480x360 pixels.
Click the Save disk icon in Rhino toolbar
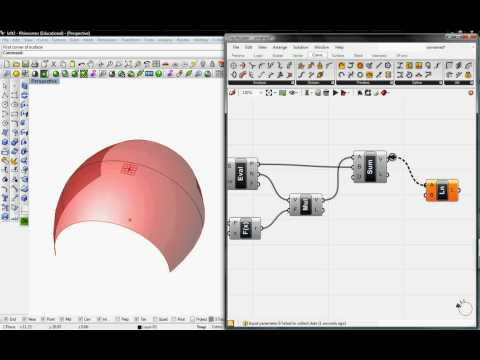[25, 64]
